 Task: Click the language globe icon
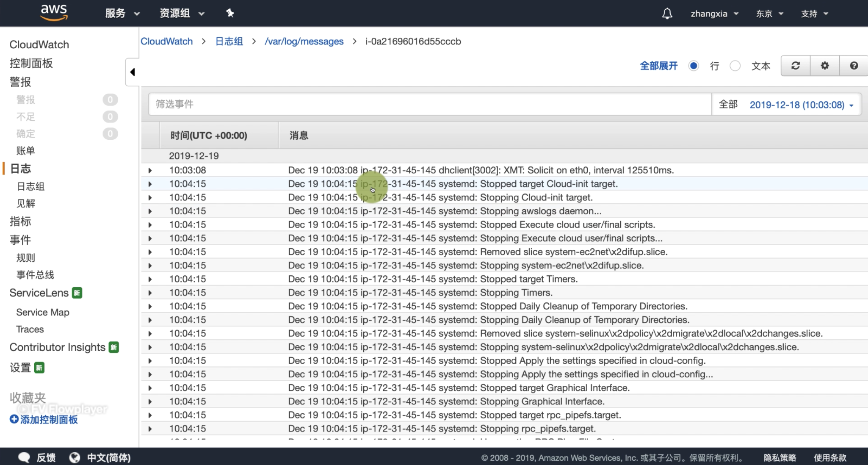coord(75,457)
